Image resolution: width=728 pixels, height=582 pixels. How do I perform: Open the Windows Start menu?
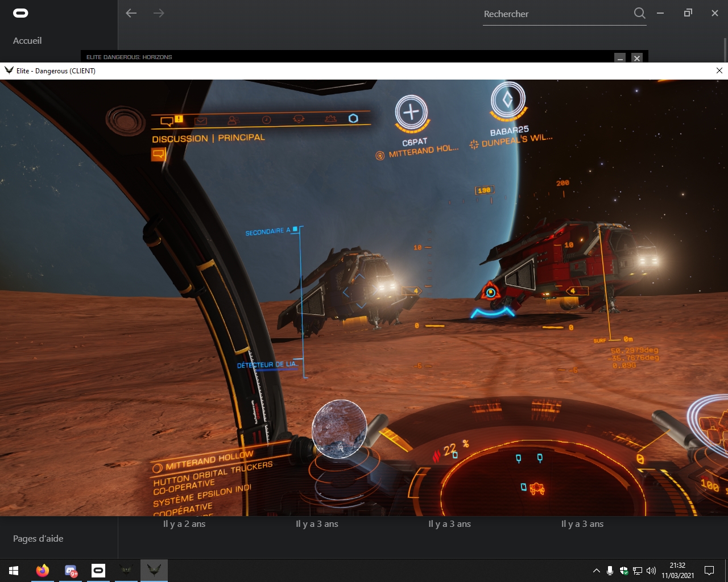coord(14,571)
